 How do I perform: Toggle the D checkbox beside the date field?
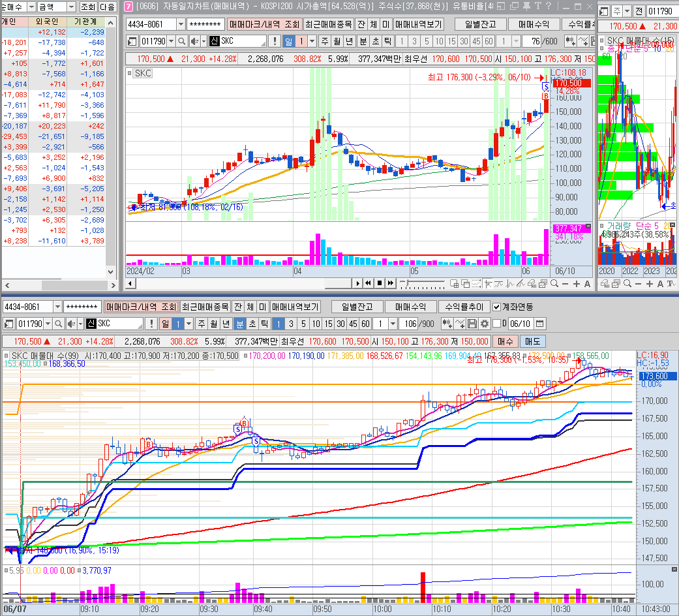coord(497,324)
